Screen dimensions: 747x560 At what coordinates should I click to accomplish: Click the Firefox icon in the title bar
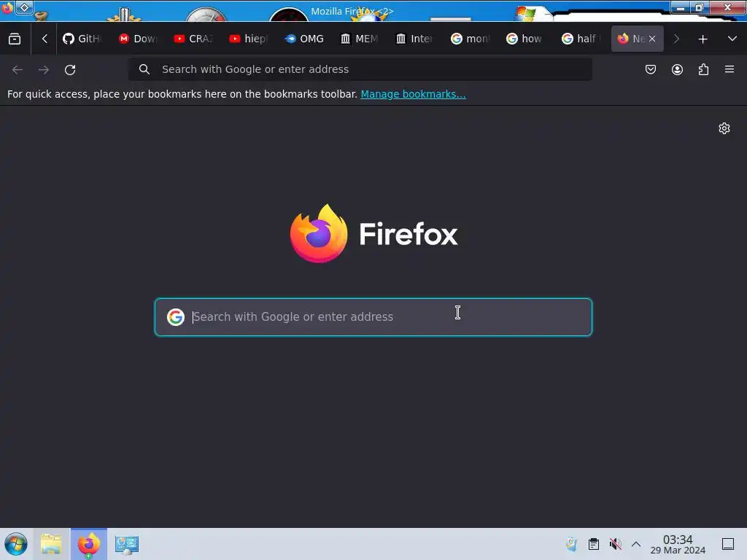pos(7,7)
